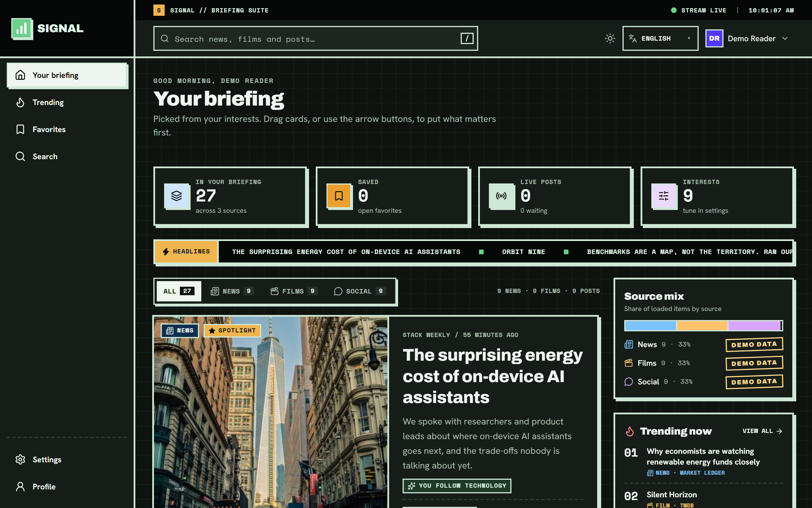Click the Headlines lightning label
This screenshot has width=812, height=508.
[x=186, y=252]
